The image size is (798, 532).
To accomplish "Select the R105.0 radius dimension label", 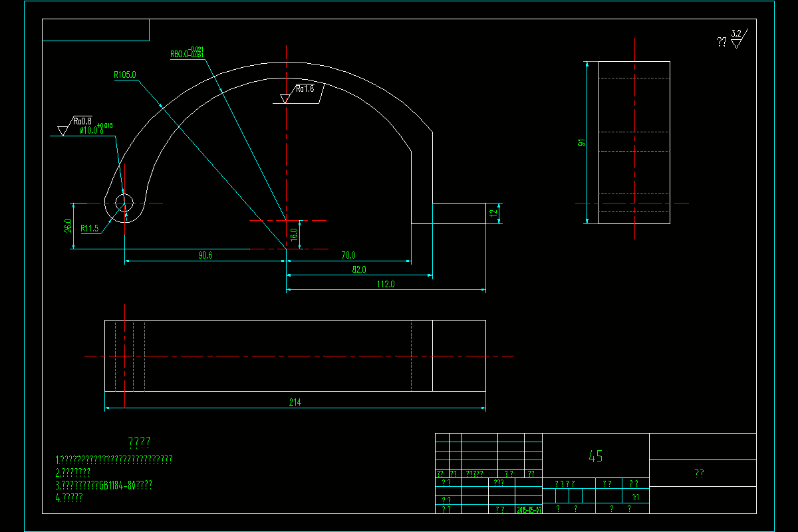I will click(124, 75).
